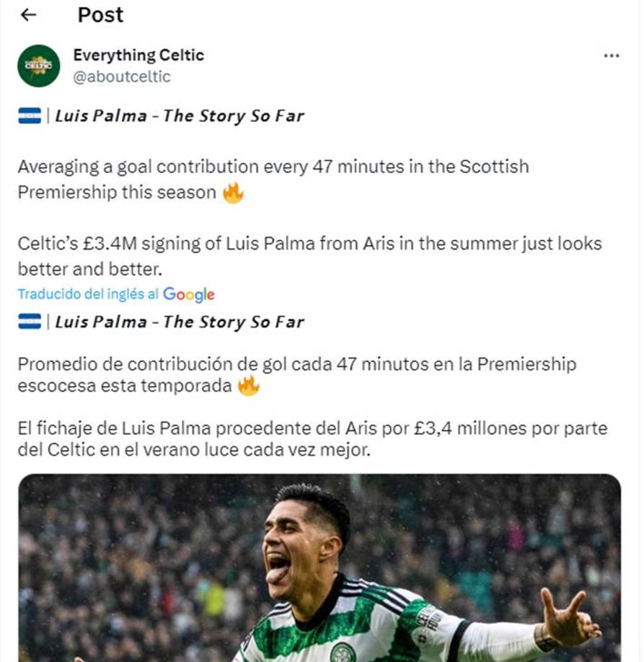The image size is (644, 662).
Task: Click the fire emoji after "Premiership this season"
Action: click(x=233, y=193)
